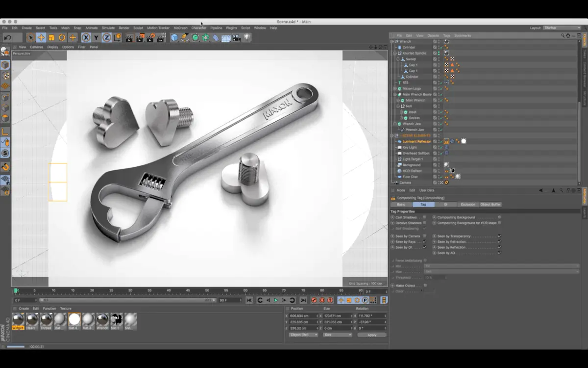The width and height of the screenshot is (588, 368).
Task: Select the Live Selection arrow tool
Action: (31, 37)
